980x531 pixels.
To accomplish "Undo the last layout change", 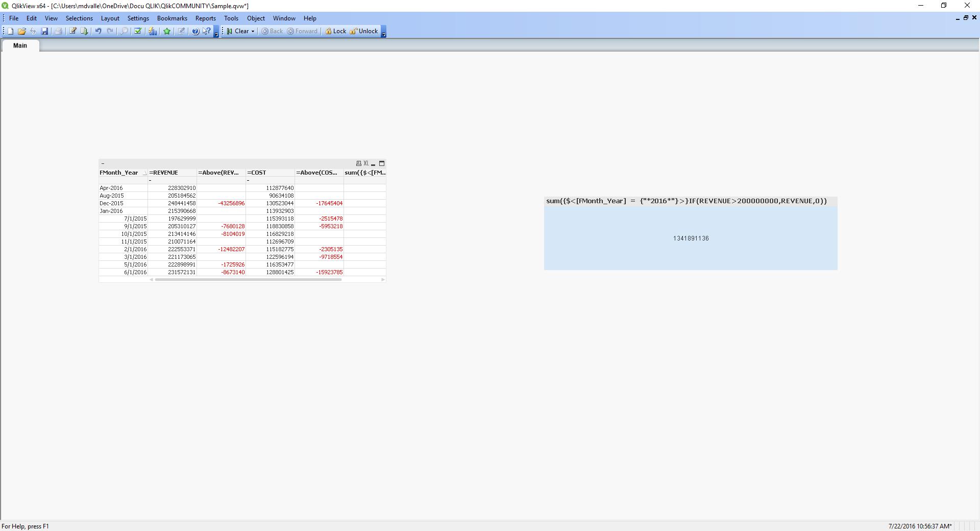I will (98, 31).
